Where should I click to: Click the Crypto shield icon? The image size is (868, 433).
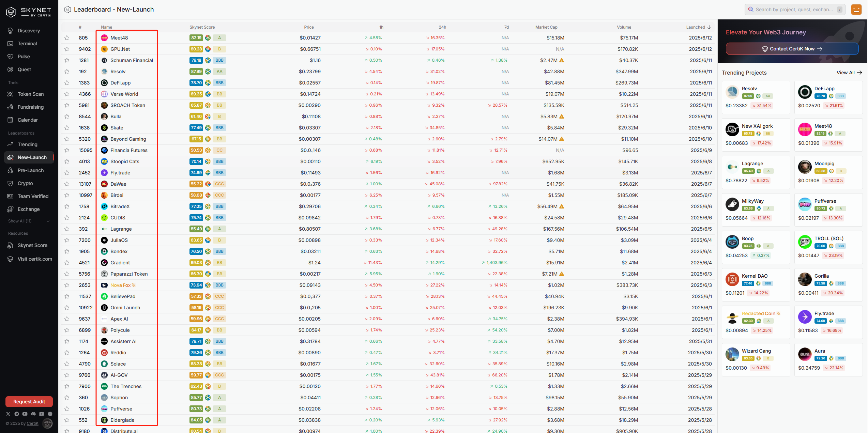click(x=10, y=183)
